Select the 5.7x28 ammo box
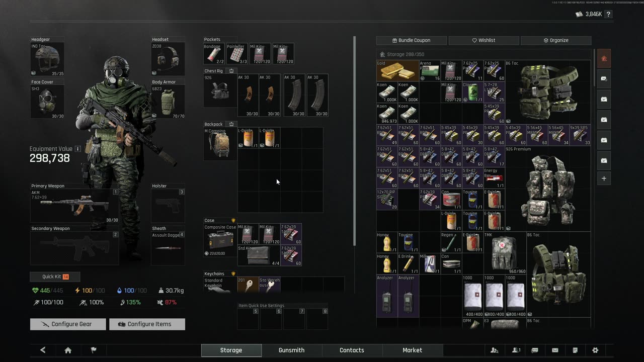The height and width of the screenshot is (362, 644). (x=494, y=92)
